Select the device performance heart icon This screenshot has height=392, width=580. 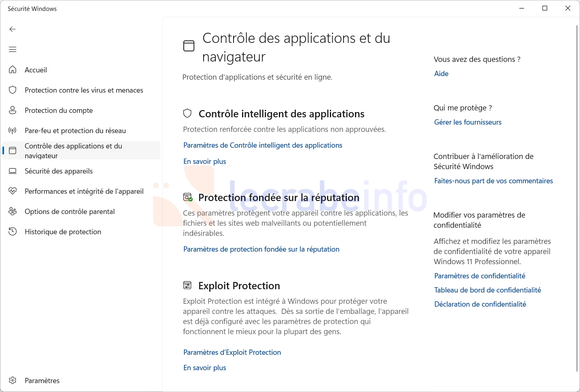click(x=13, y=191)
